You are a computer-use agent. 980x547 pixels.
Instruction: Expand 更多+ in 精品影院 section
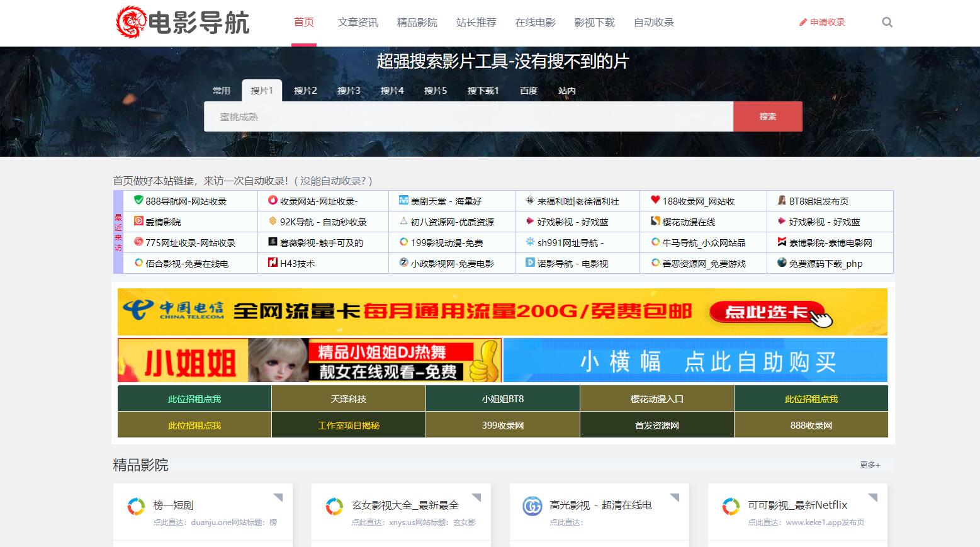[x=870, y=465]
